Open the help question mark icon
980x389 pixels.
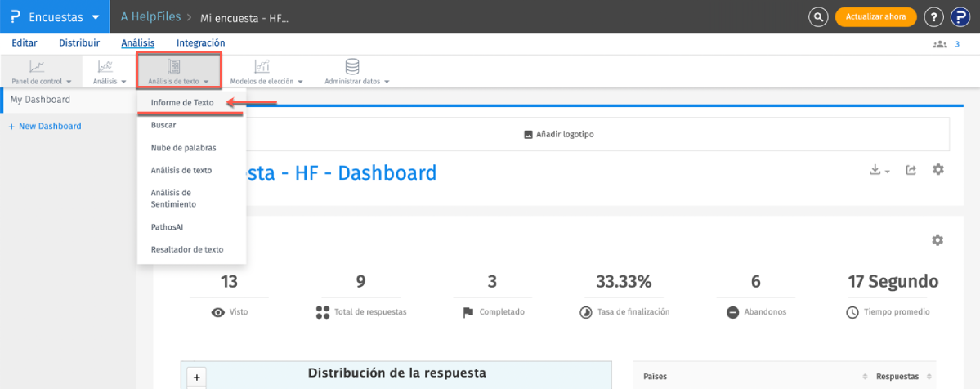click(933, 17)
